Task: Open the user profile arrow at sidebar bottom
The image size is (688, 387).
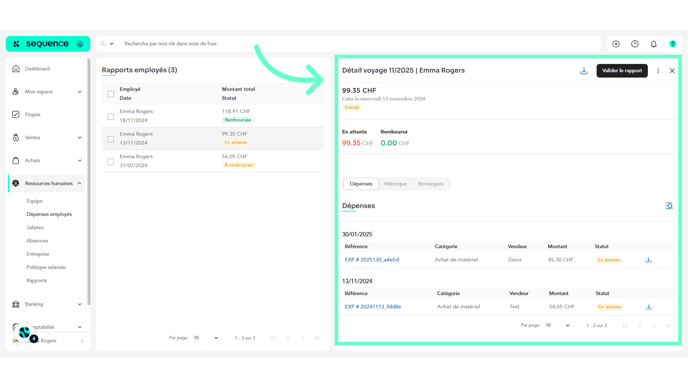Action: point(82,341)
